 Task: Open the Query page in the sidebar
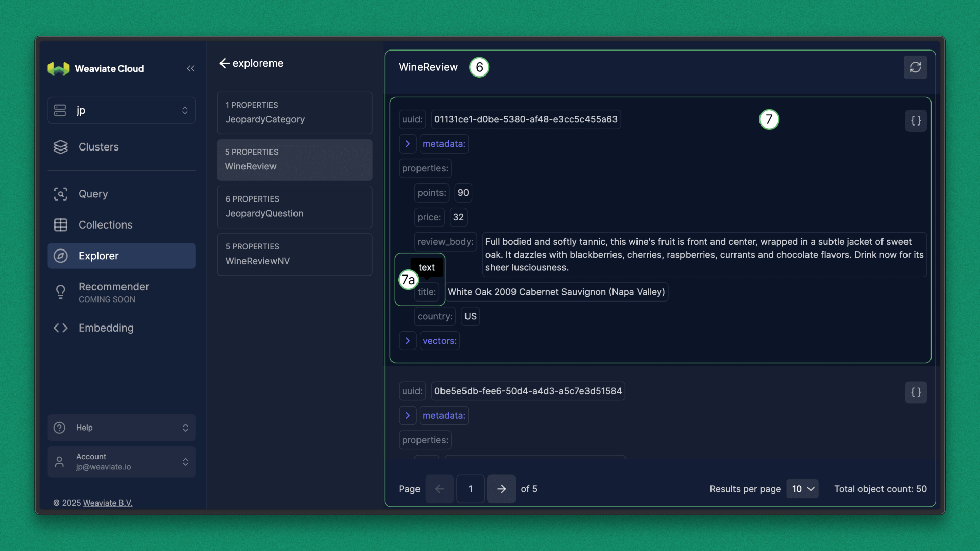(x=93, y=194)
